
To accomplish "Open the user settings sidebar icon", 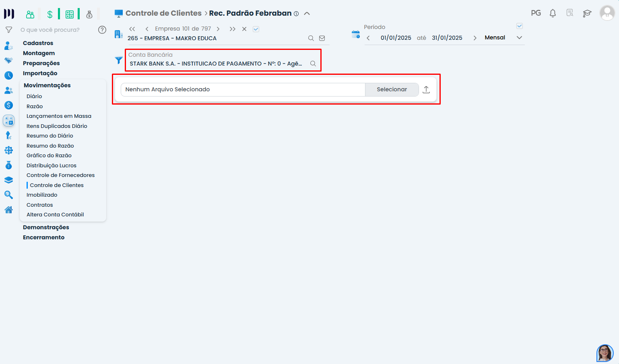I will pyautogui.click(x=8, y=46).
